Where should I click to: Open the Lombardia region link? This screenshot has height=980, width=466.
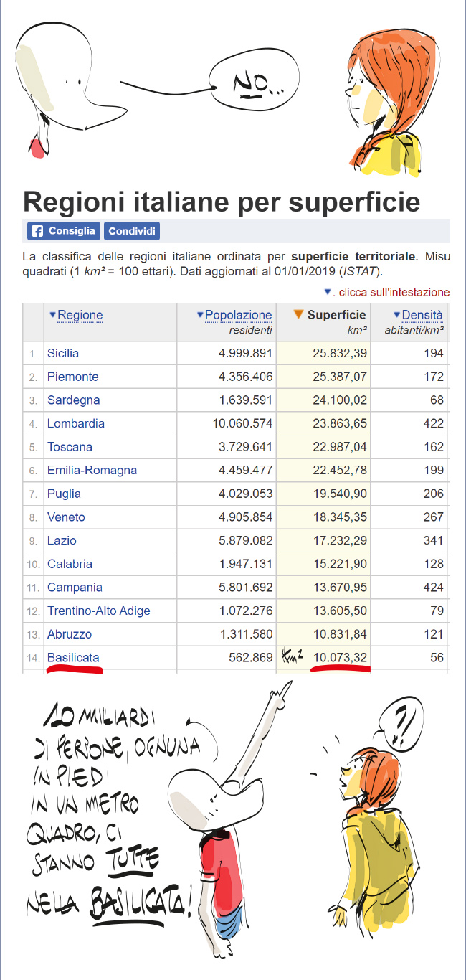click(x=75, y=423)
